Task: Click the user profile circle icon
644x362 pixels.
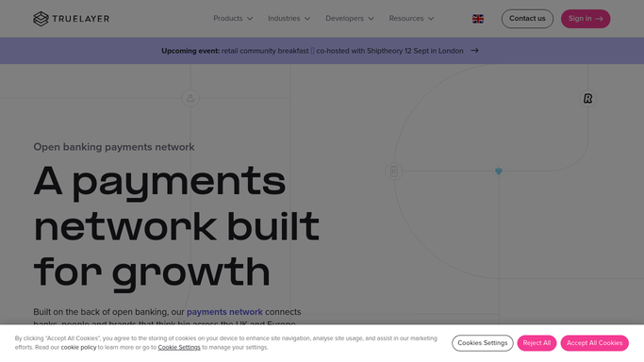Action: 190,98
